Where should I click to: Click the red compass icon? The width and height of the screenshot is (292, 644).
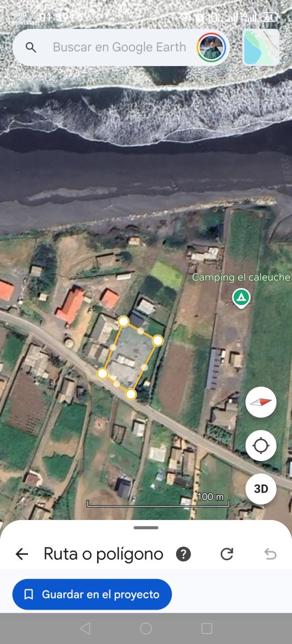pos(261,402)
